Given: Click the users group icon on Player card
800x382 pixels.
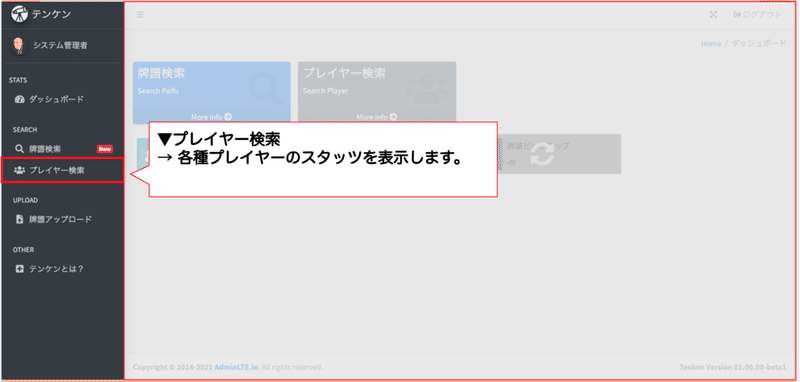Looking at the screenshot, I should (x=427, y=89).
